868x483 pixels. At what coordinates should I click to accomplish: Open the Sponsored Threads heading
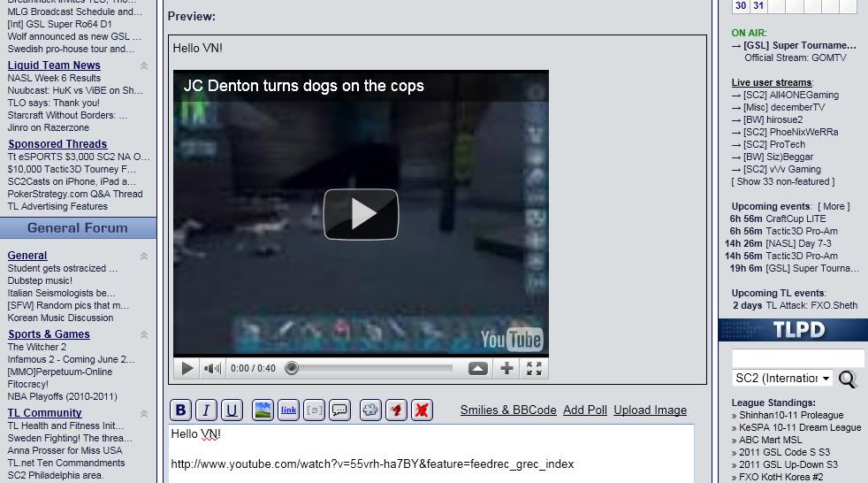coord(57,144)
